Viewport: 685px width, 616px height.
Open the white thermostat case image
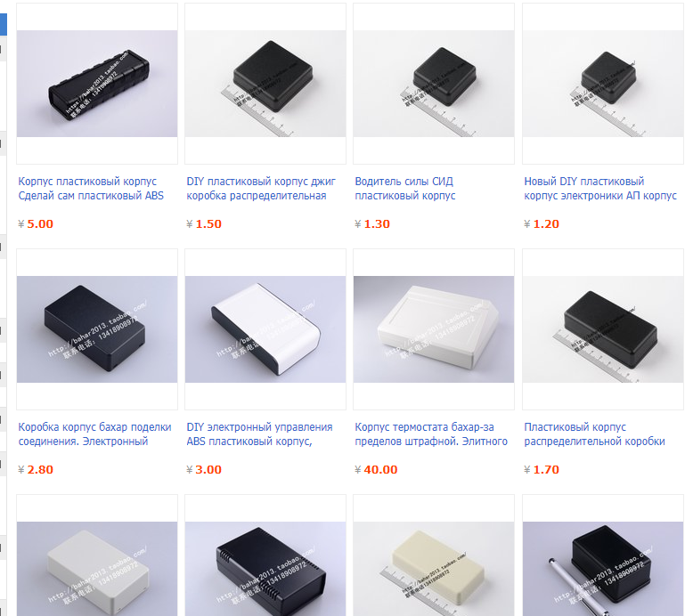tap(434, 329)
